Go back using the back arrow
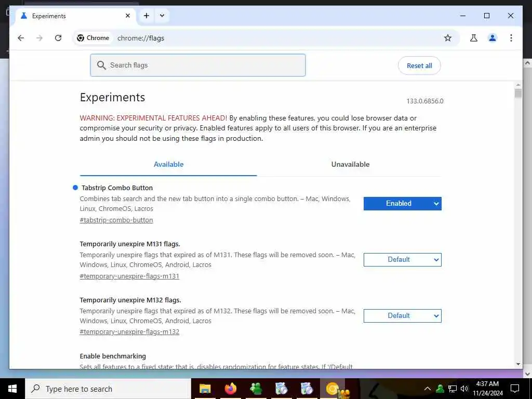Screen dimensions: 532x399 21,38
